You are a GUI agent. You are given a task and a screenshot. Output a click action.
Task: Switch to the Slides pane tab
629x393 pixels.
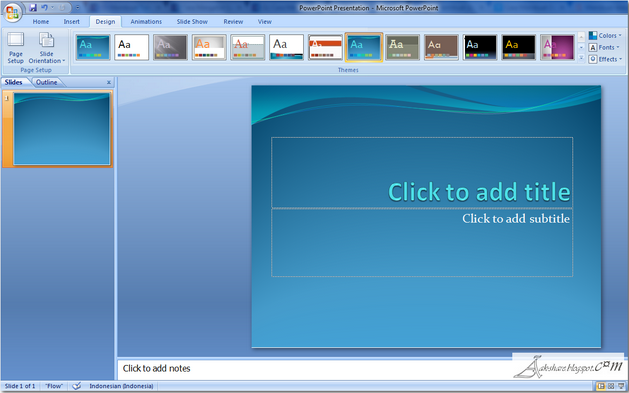tap(14, 82)
